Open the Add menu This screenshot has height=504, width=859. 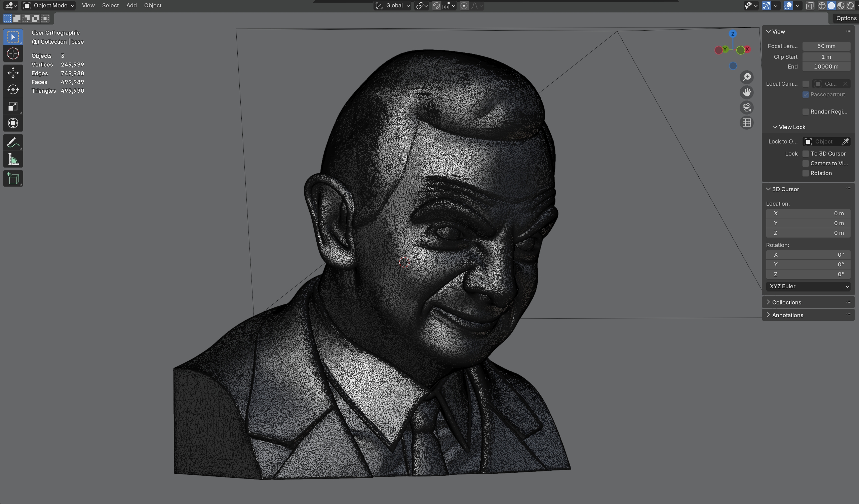(131, 5)
